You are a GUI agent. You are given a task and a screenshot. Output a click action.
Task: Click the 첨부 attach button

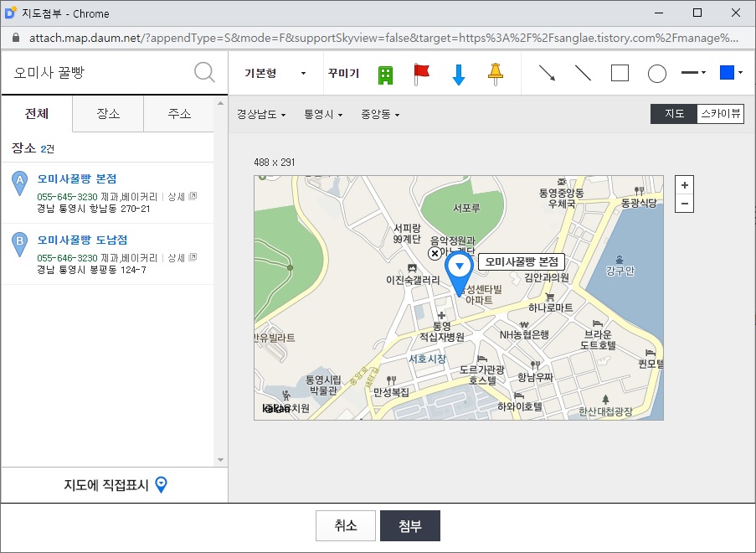point(410,525)
